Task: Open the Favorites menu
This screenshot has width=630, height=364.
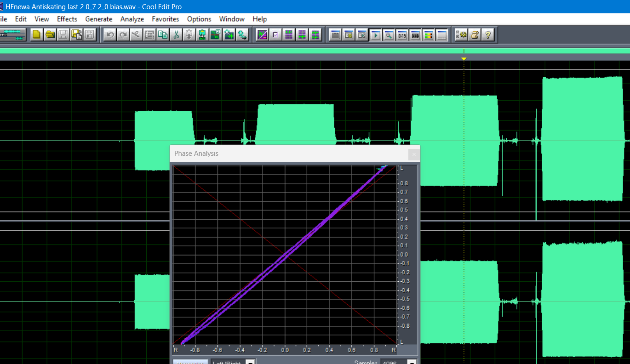Action: click(166, 19)
